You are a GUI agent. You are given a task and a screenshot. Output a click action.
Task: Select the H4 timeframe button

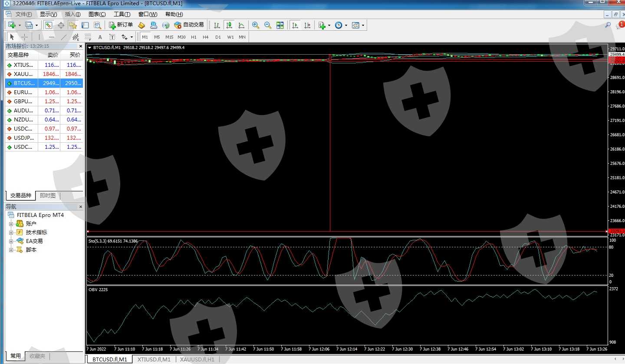206,37
